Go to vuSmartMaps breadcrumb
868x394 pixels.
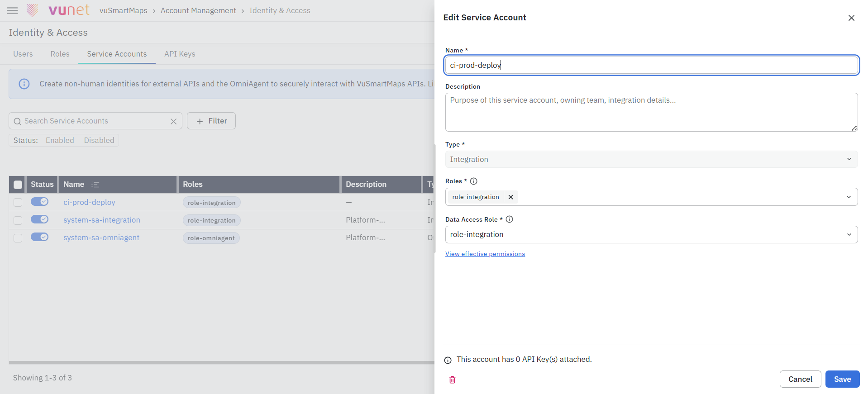tap(124, 10)
